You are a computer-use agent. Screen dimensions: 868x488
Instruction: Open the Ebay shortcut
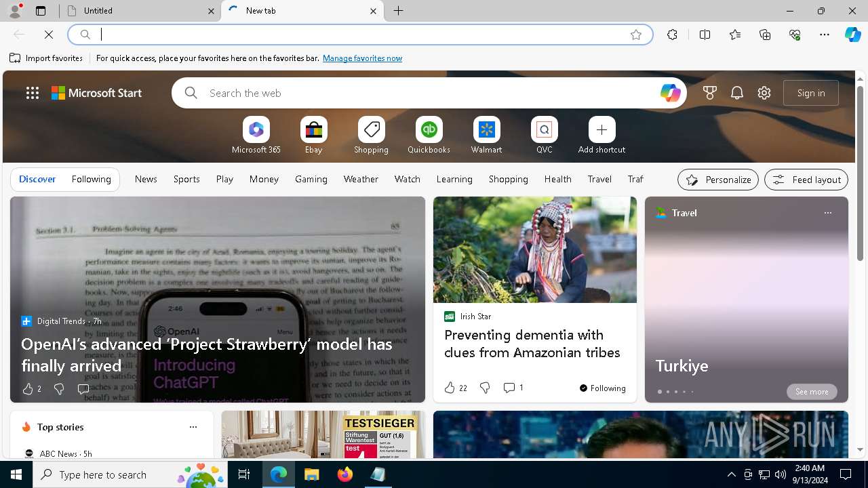[x=313, y=136]
